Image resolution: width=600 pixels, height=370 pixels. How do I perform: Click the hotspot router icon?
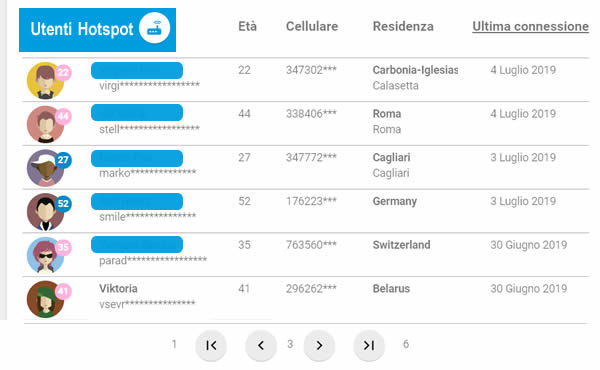click(x=155, y=28)
